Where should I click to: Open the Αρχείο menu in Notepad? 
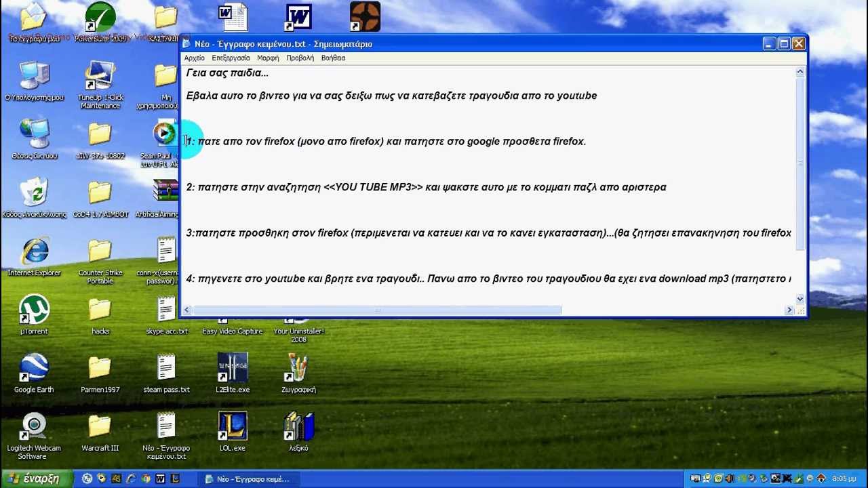(194, 58)
